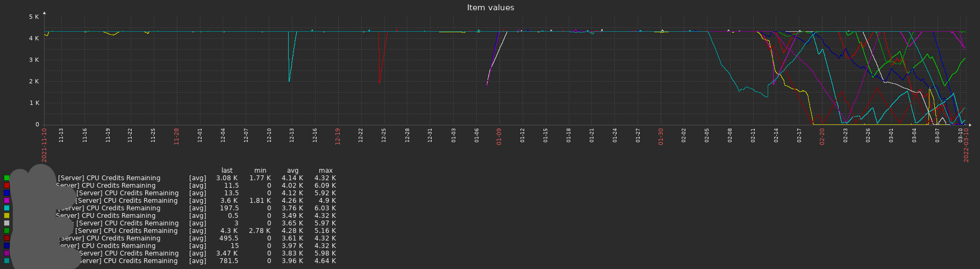Click the 03-07 date label on the x-axis

(x=938, y=135)
